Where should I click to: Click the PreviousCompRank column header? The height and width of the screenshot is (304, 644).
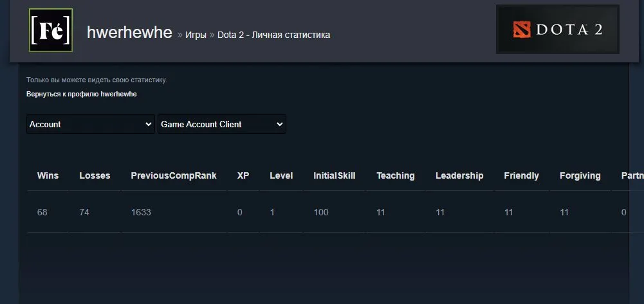point(174,175)
